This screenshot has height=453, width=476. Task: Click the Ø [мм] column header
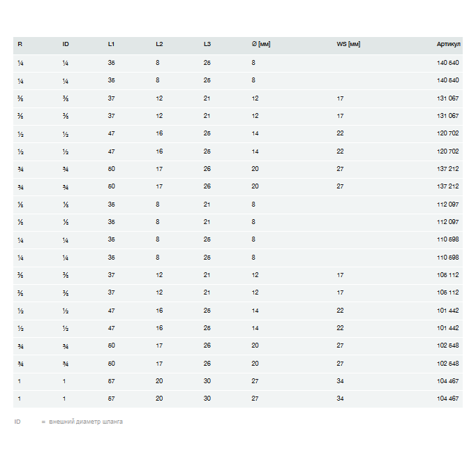[x=261, y=45]
